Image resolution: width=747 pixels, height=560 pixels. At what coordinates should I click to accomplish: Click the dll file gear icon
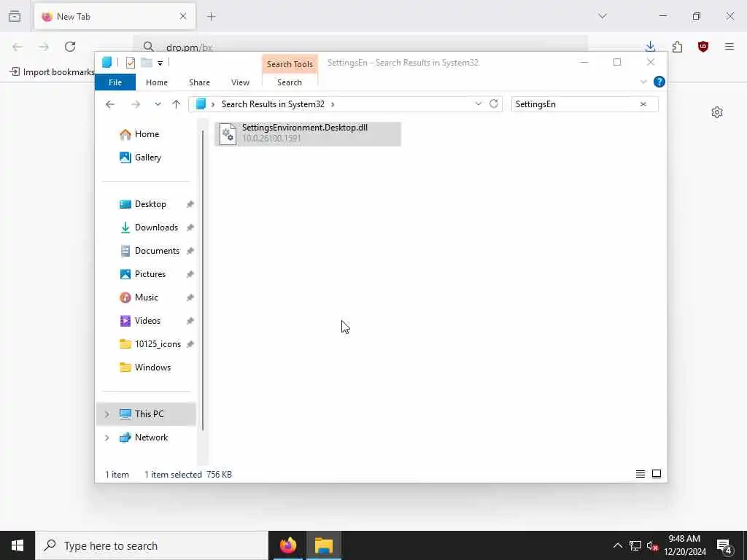coord(228,134)
